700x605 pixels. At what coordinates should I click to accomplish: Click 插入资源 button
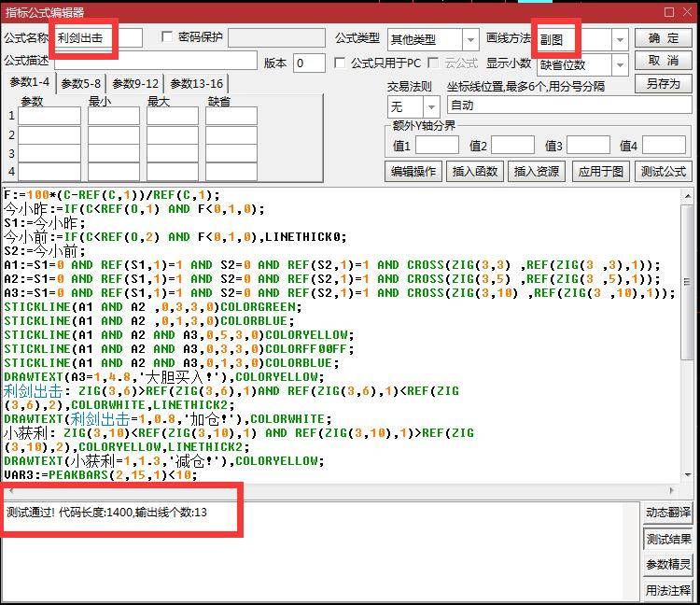point(536,172)
